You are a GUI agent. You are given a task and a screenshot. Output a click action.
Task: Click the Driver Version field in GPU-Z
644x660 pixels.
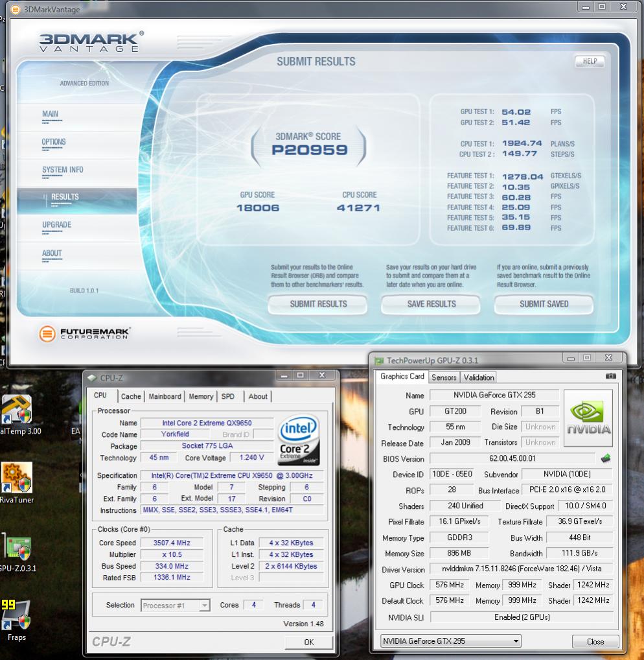(521, 569)
